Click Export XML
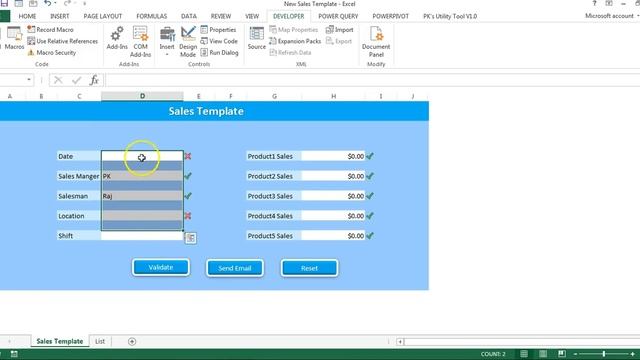Screen dimensions: 640x360 (x=339, y=41)
